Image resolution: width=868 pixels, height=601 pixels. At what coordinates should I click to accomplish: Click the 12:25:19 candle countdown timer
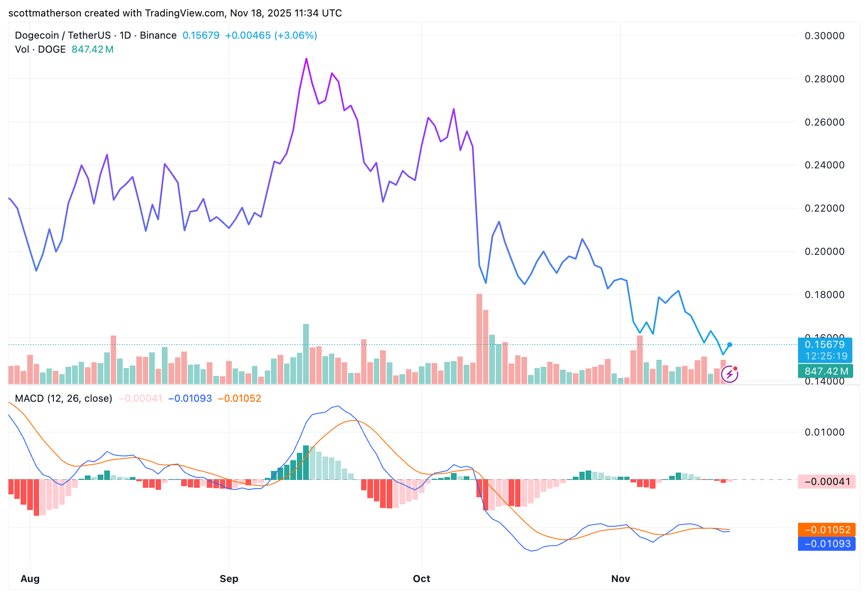click(x=826, y=356)
